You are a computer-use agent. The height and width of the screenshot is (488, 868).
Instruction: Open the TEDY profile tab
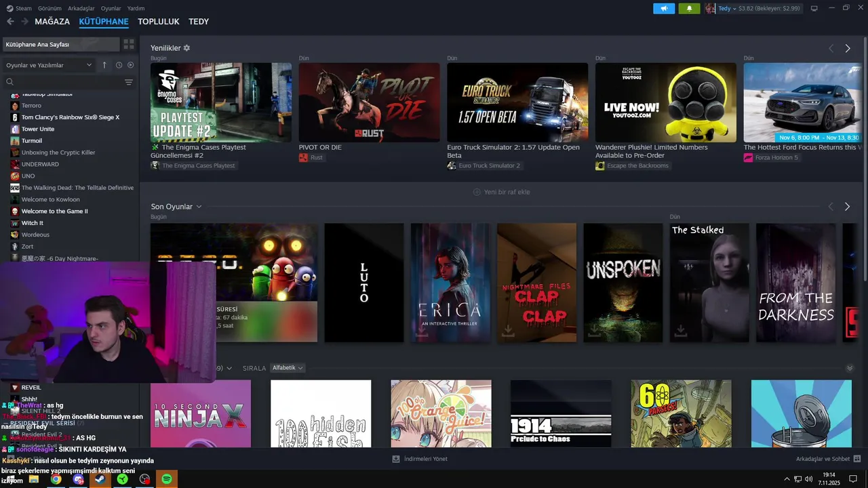coord(199,22)
